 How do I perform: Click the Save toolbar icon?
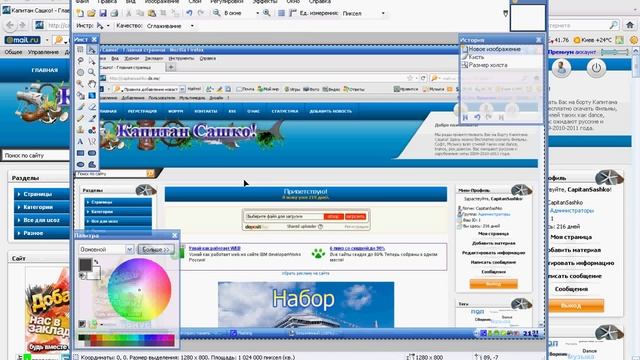coord(103,13)
